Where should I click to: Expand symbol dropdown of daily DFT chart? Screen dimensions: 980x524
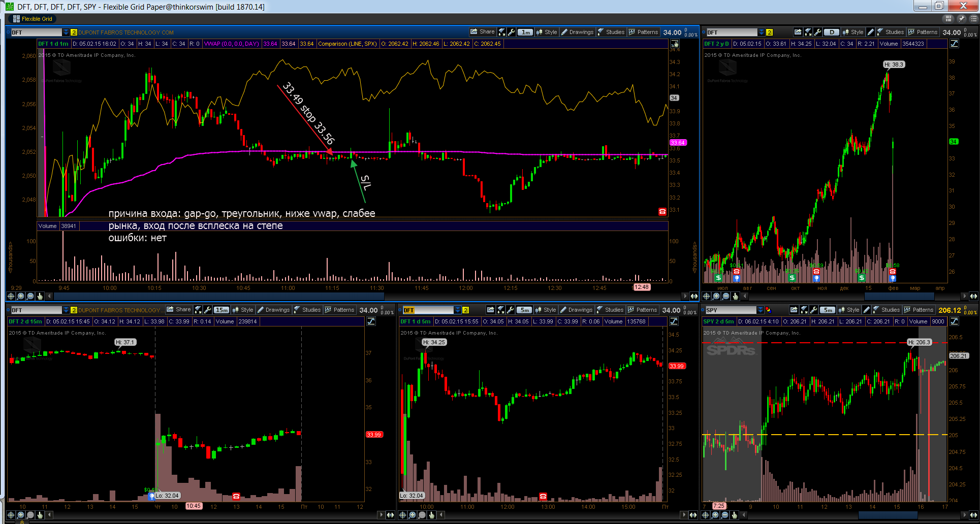pos(761,32)
